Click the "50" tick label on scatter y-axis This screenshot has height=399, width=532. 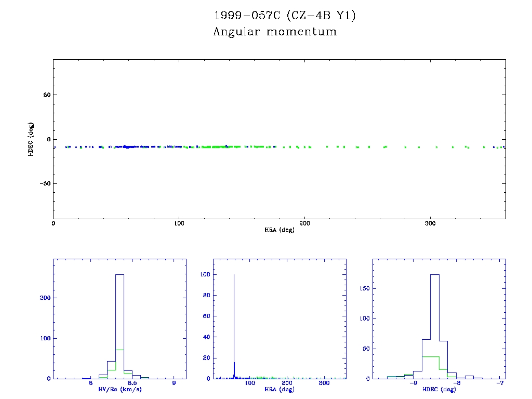point(46,95)
